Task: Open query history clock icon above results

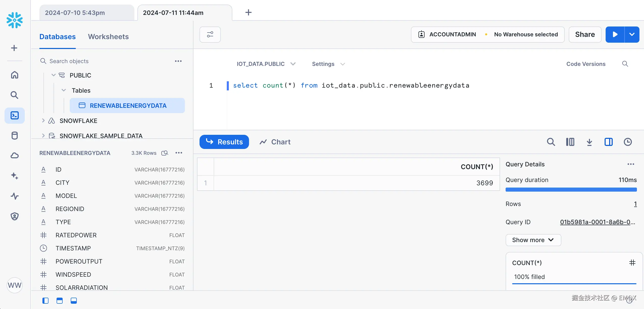Action: point(628,142)
